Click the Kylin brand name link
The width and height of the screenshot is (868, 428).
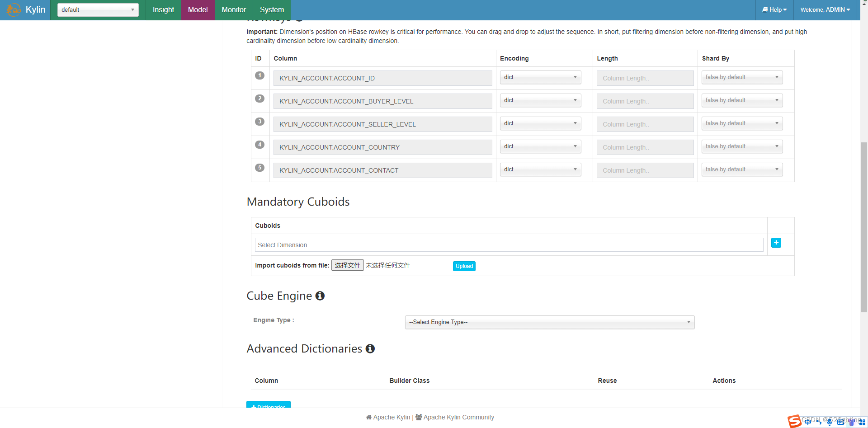pos(35,9)
